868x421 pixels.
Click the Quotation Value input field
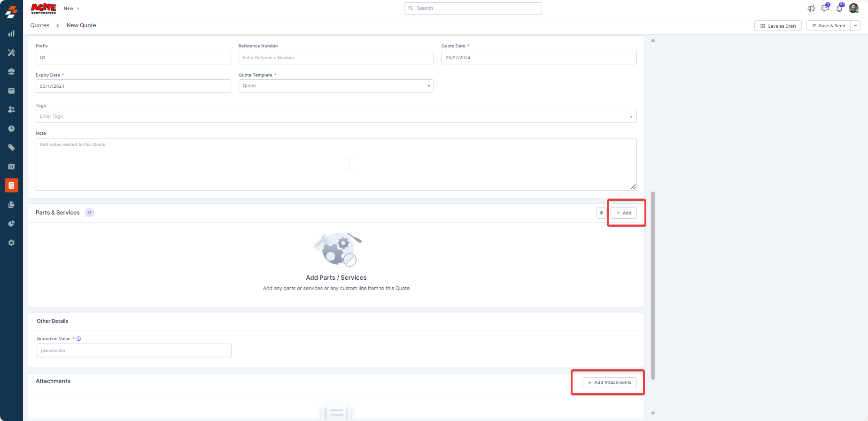pyautogui.click(x=134, y=351)
